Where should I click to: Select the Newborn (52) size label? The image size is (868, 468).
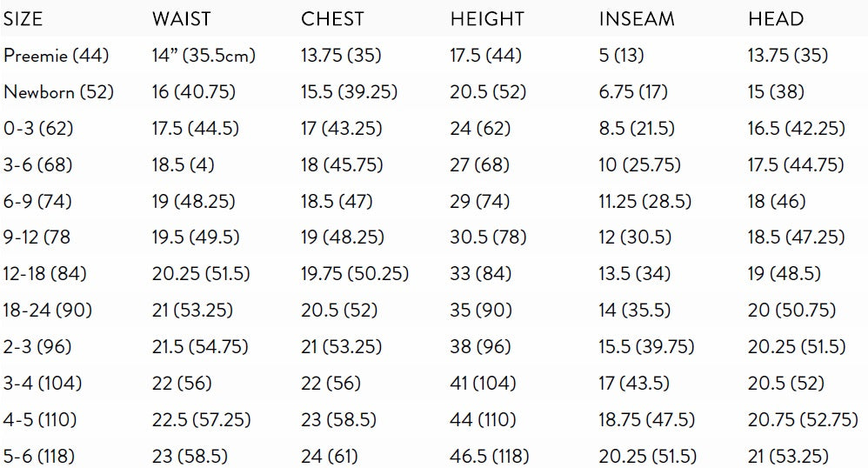pyautogui.click(x=58, y=92)
